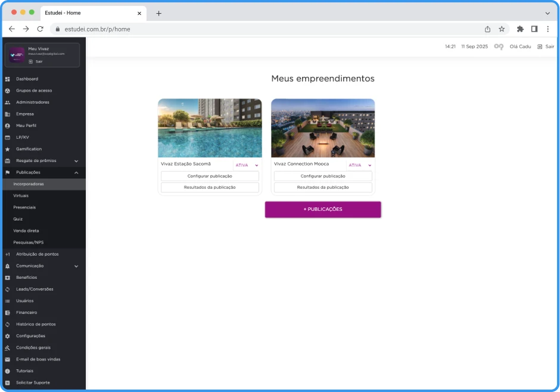Screen dimensions: 560x392
Task: Click the Dashboard icon in sidebar
Action: pos(8,79)
